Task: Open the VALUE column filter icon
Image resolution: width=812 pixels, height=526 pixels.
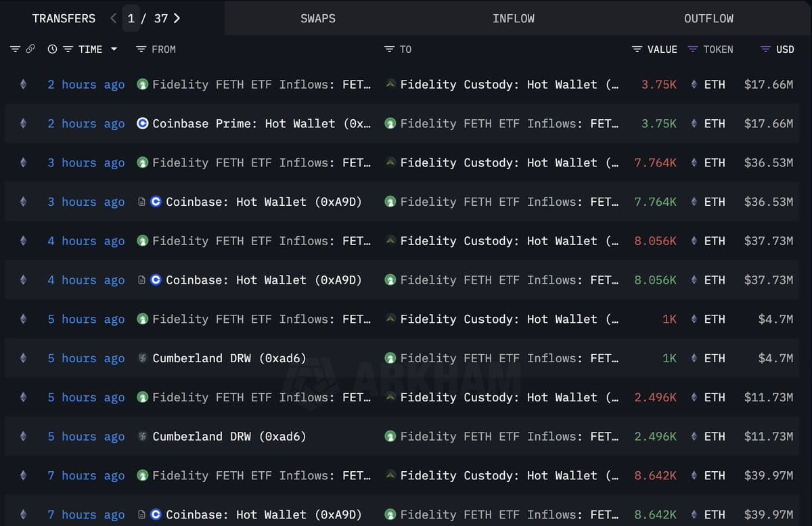Action: coord(637,49)
